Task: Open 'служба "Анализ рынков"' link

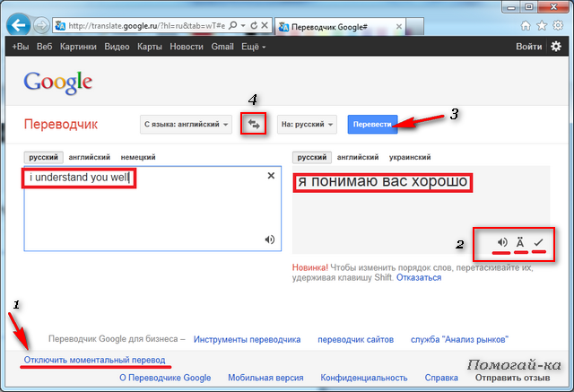Action: click(x=459, y=340)
